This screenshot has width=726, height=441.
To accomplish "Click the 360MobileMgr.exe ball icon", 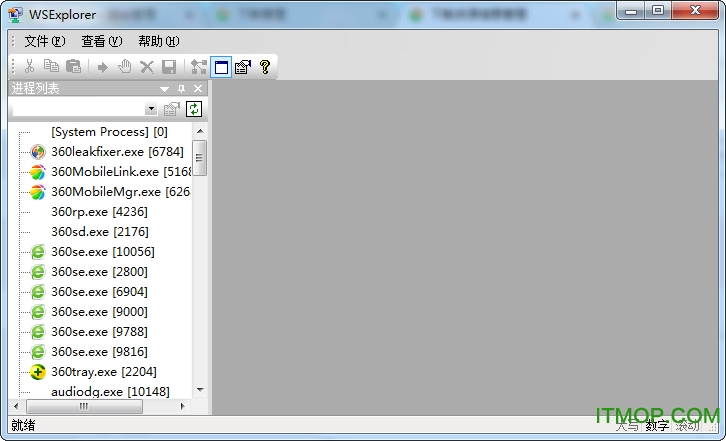I will click(38, 192).
